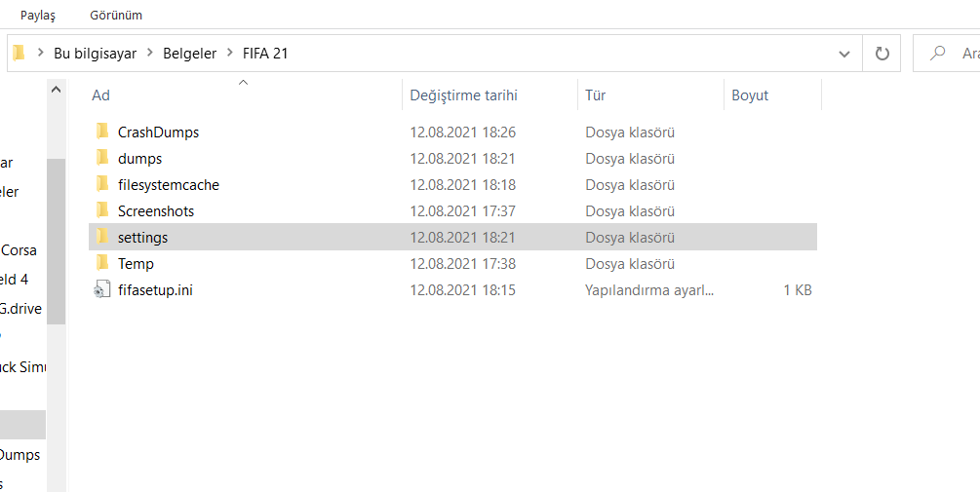980x492 pixels.
Task: Select the dumps folder name
Action: [140, 159]
